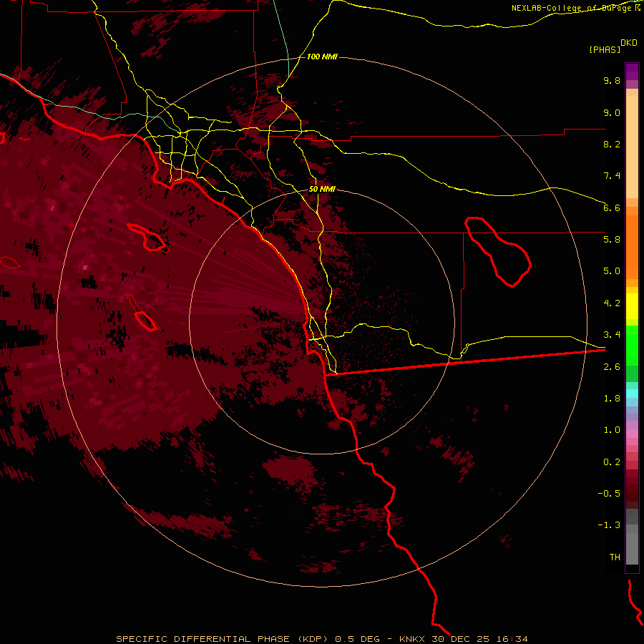
Task: Click the Salton Sea outline on the map
Action: point(498,251)
